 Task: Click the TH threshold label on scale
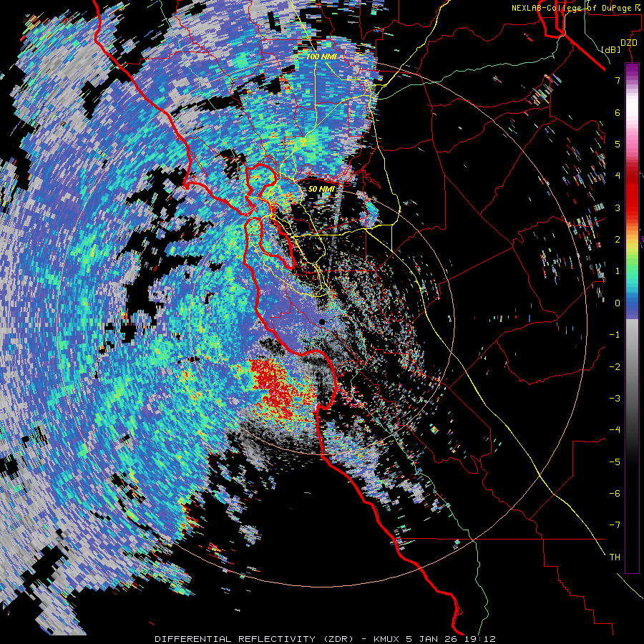(x=615, y=557)
